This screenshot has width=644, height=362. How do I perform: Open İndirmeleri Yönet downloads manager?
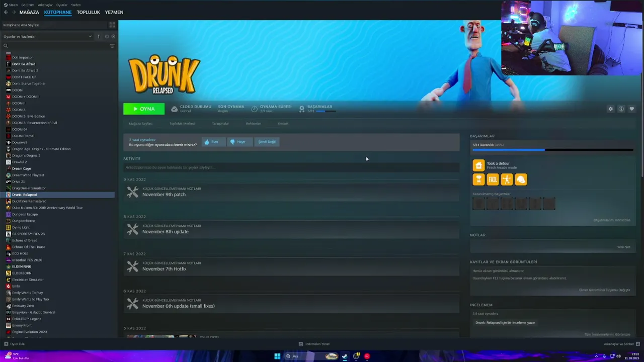coord(314,344)
